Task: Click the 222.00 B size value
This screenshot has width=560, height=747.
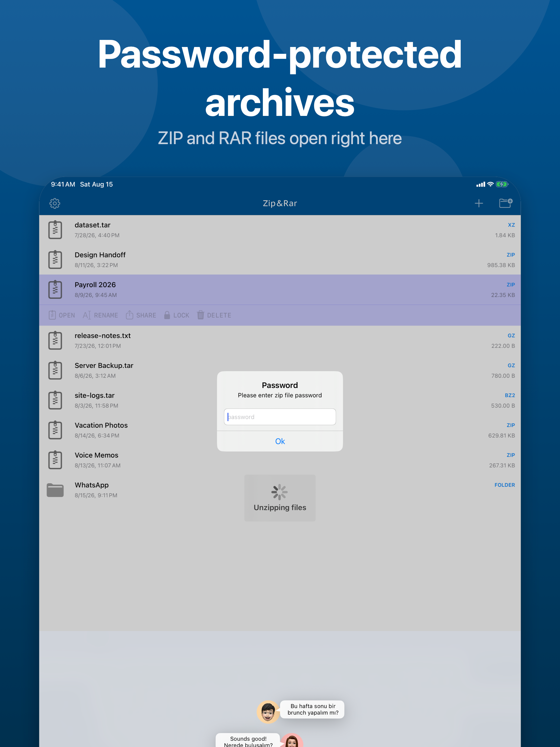Action: coord(503,346)
